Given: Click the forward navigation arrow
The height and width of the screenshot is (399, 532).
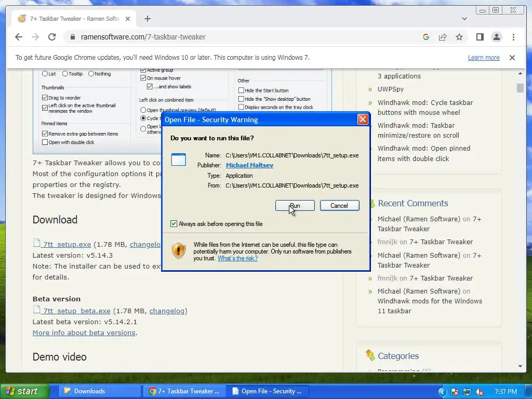Looking at the screenshot, I should point(35,37).
